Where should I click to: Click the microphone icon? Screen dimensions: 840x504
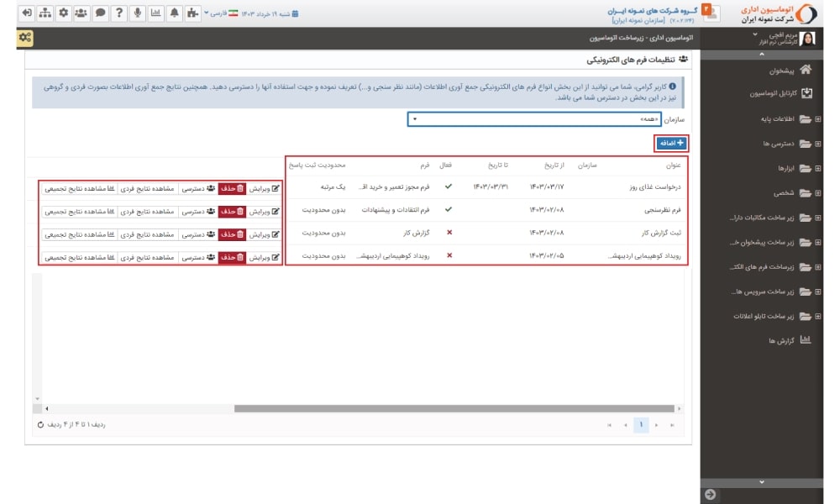(137, 13)
